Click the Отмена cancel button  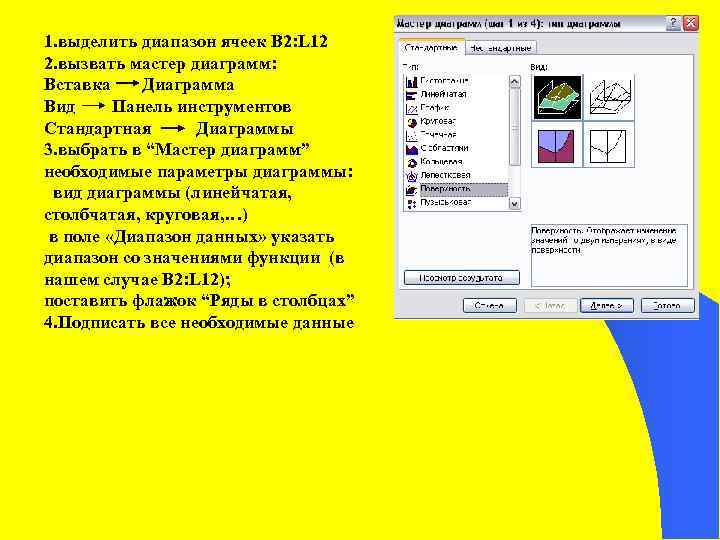pos(489,305)
